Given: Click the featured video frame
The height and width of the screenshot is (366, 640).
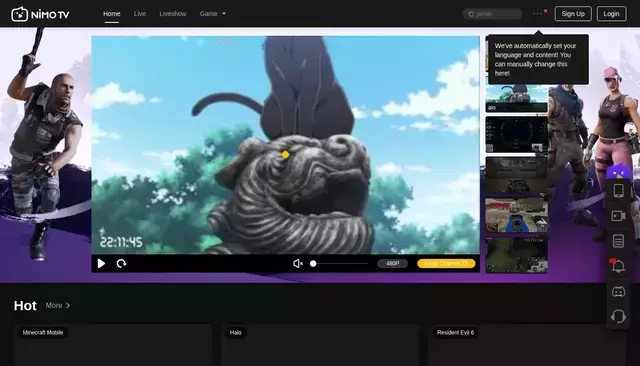Looking at the screenshot, I should point(285,145).
